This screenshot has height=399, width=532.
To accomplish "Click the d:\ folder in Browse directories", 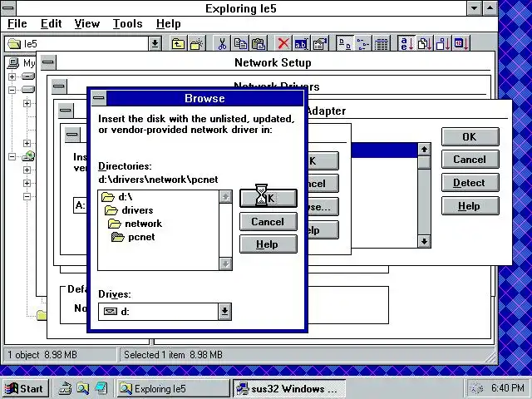I will point(117,197).
